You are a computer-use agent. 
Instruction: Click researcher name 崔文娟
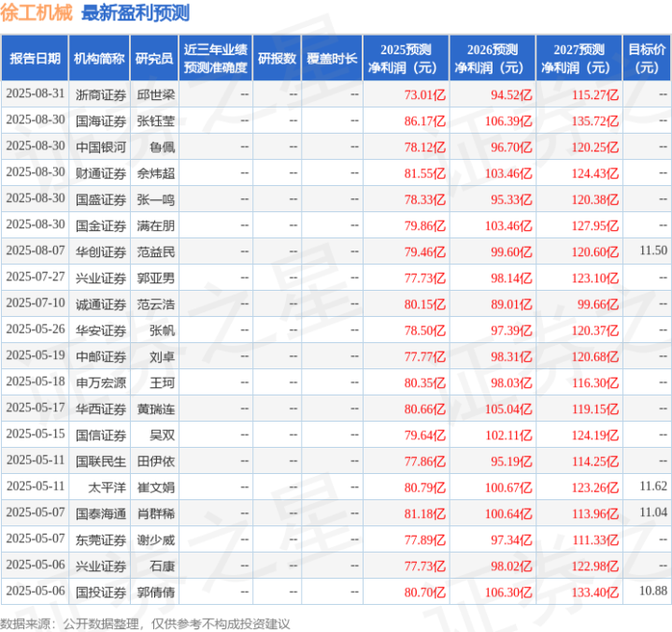click(x=156, y=487)
